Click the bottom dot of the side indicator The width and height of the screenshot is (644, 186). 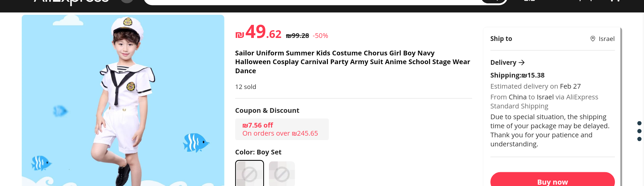click(x=639, y=139)
